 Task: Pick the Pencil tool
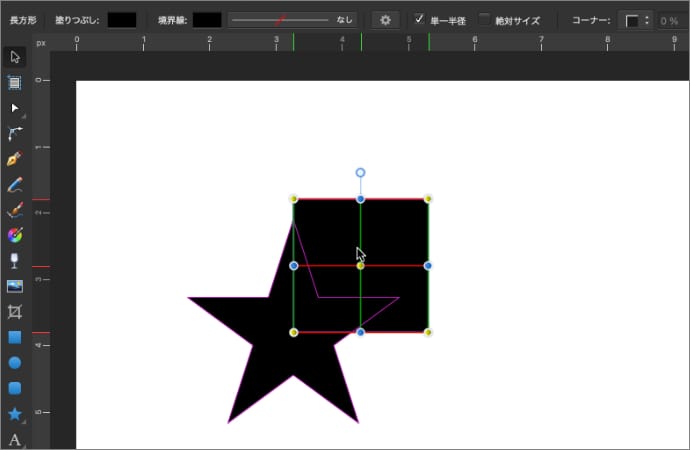click(15, 185)
